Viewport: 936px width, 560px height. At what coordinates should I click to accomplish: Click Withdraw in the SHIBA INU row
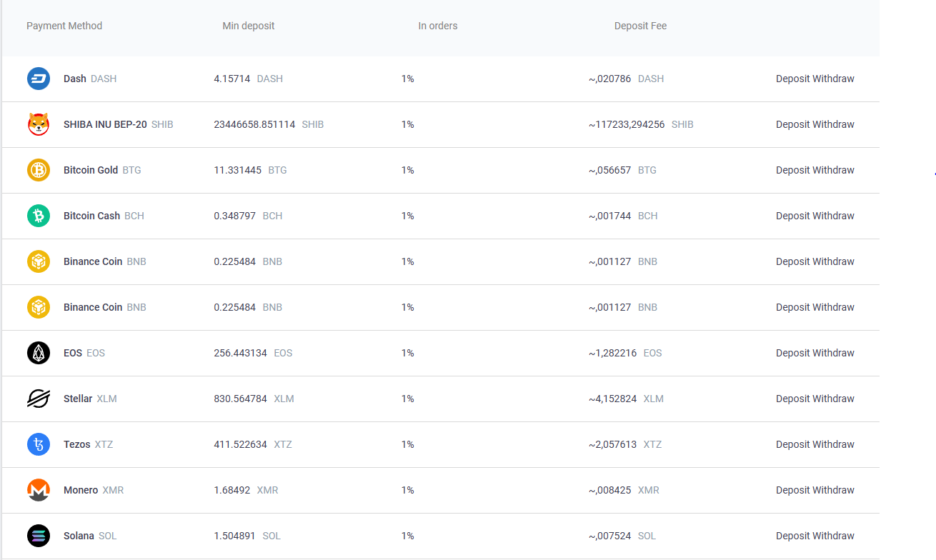pos(835,124)
